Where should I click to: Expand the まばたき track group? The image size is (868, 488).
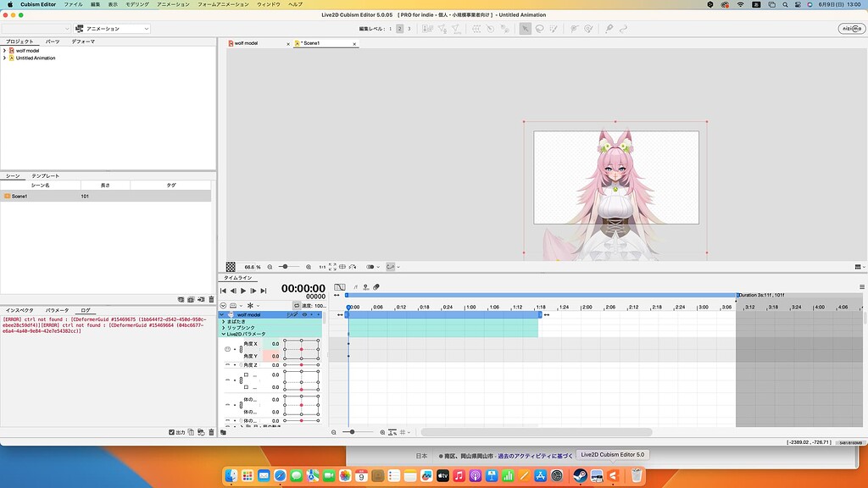point(224,321)
